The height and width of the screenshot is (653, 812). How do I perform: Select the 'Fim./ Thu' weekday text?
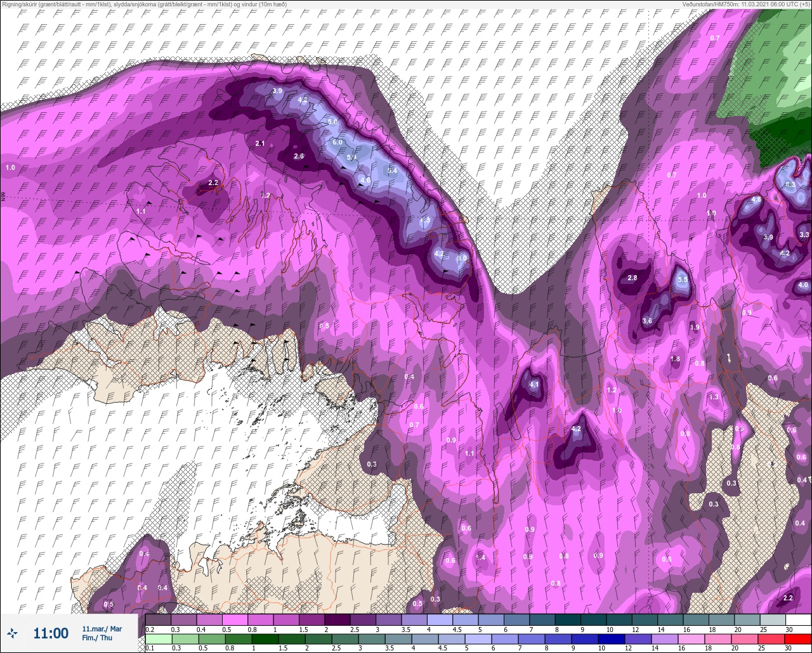point(97,638)
